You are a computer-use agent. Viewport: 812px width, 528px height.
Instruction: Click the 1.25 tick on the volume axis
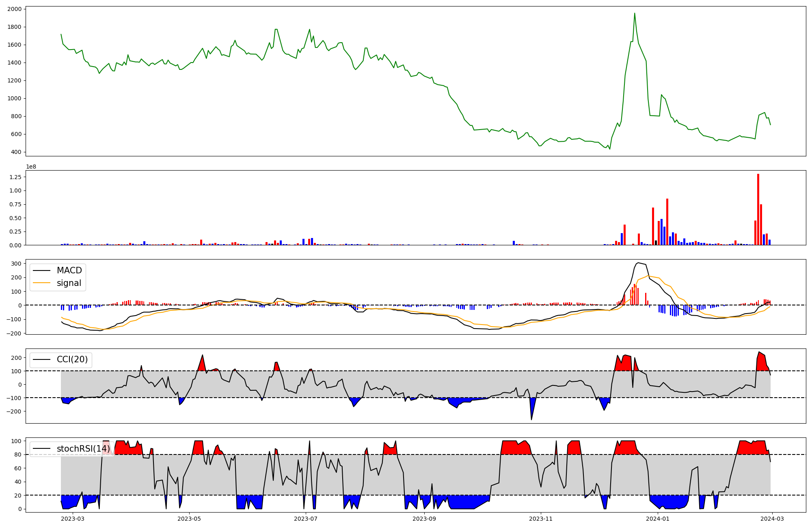pyautogui.click(x=15, y=177)
